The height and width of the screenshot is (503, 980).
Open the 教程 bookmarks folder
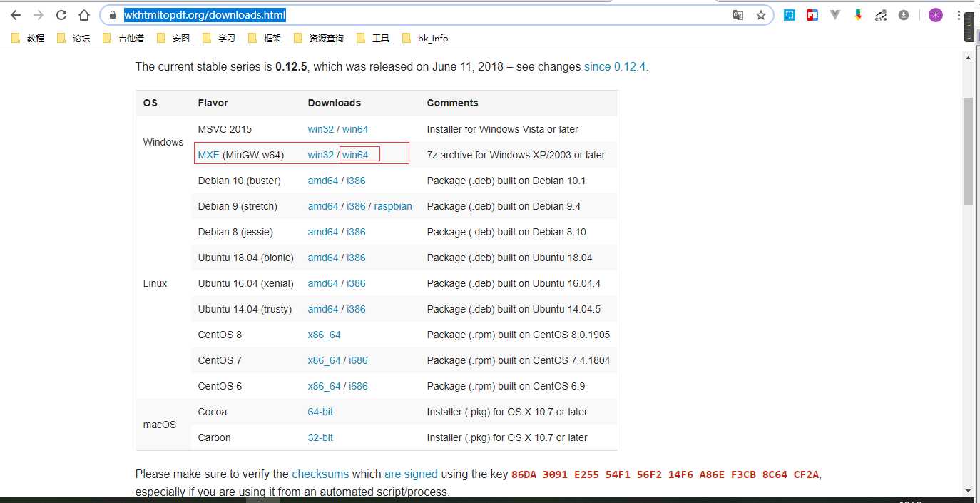(x=29, y=38)
